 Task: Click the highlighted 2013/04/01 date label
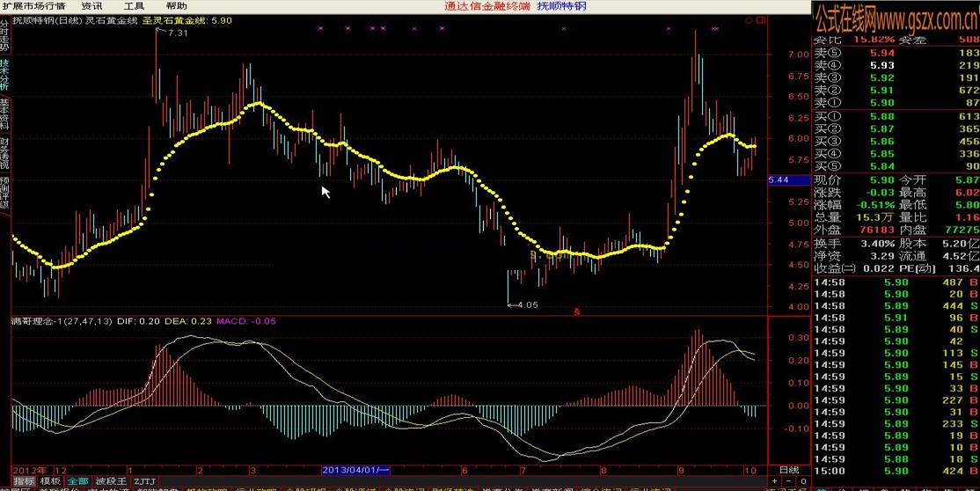coord(355,470)
